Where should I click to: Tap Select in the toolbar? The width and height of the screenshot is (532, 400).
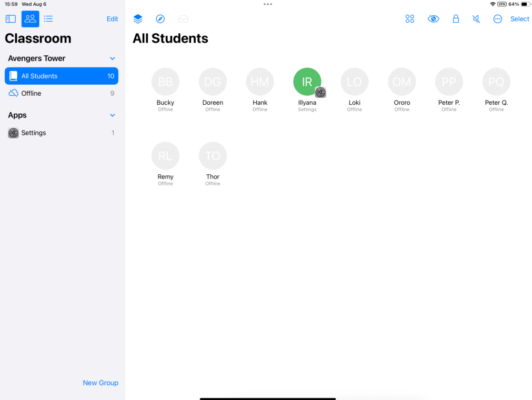coord(519,19)
